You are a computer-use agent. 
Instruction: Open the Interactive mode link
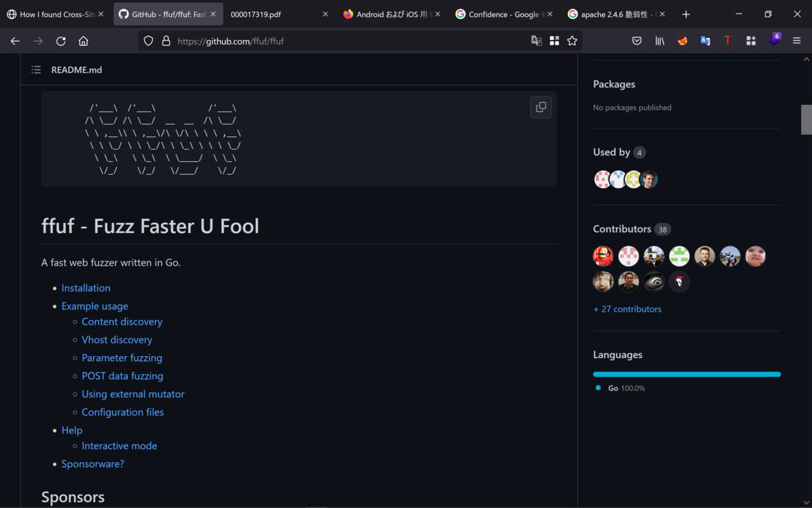[x=119, y=446]
